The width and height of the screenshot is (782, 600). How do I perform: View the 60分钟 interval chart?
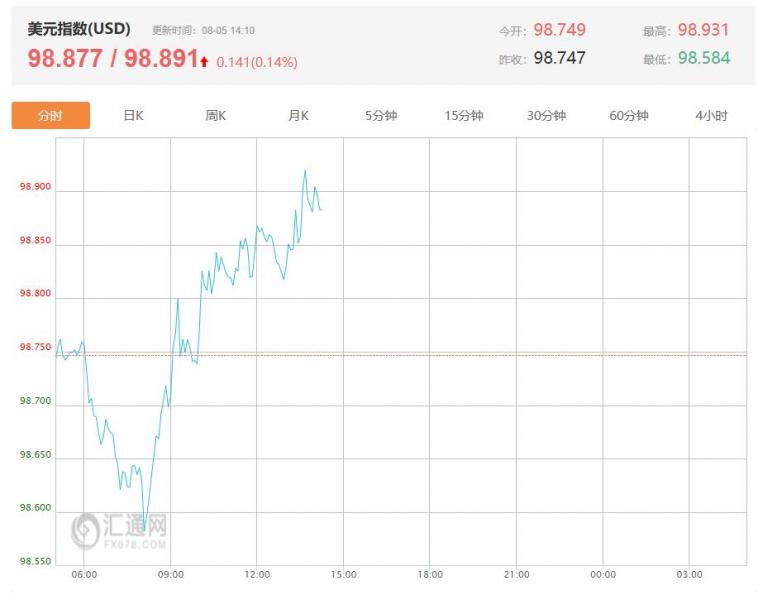click(629, 116)
